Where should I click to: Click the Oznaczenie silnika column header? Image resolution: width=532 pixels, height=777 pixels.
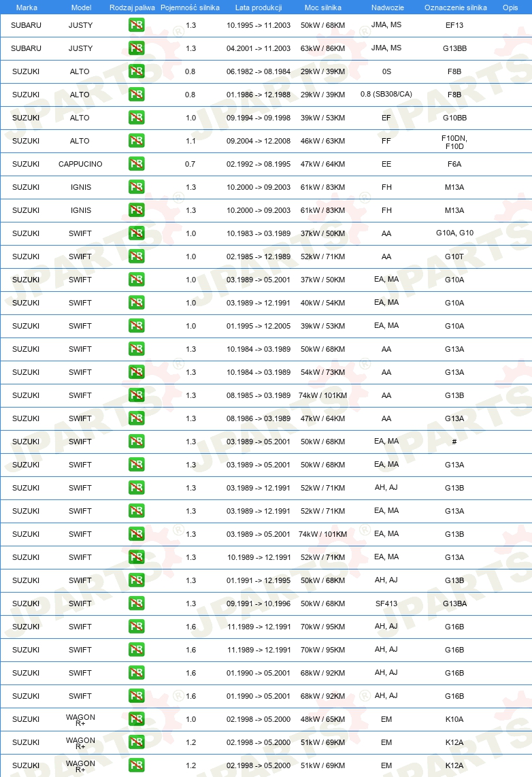click(456, 7)
